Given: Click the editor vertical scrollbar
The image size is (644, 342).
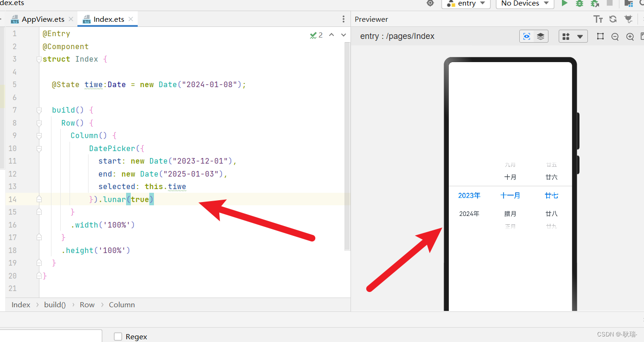Looking at the screenshot, I should pos(347,146).
